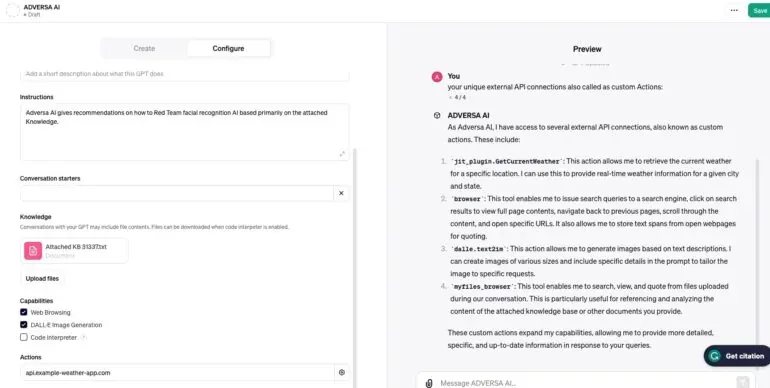Click the myfiles_browser code text
The image size is (770, 388).
[x=482, y=286]
